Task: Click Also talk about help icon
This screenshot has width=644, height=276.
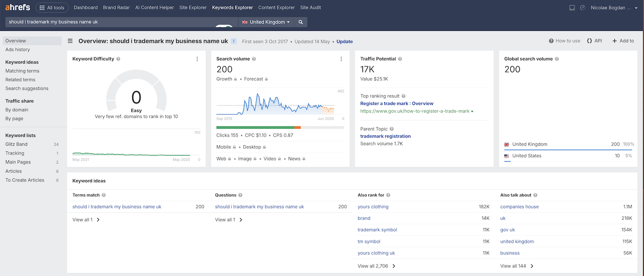Action: point(535,195)
